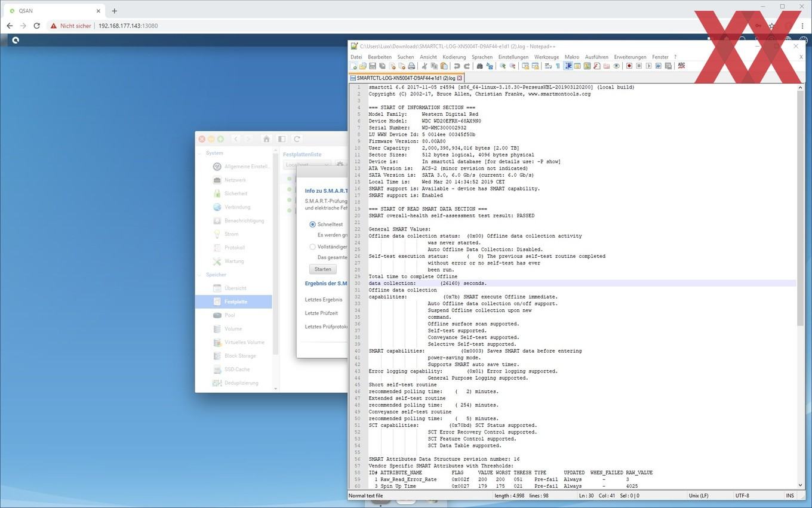Print the document via toolbar printer icon
This screenshot has height=508, width=812.
(x=411, y=66)
